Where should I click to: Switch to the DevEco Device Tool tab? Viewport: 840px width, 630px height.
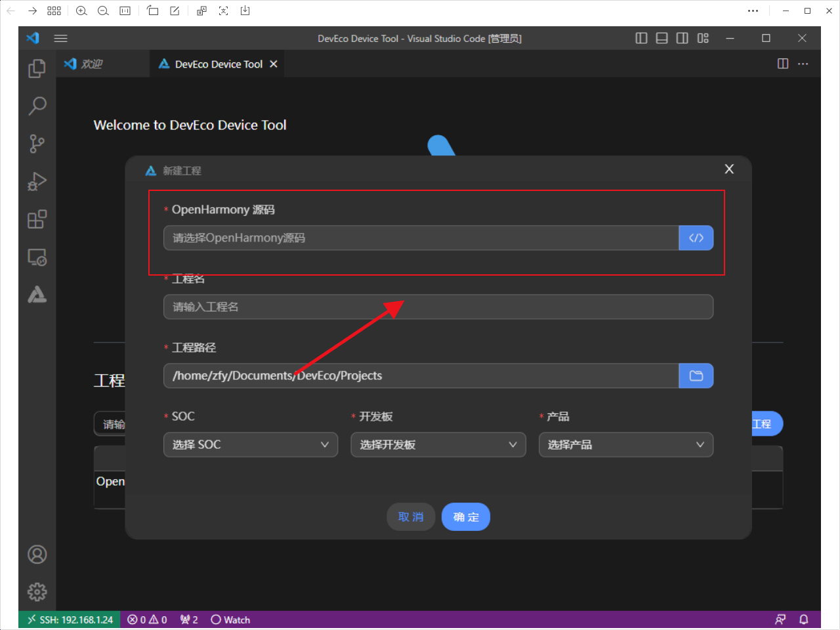[219, 64]
